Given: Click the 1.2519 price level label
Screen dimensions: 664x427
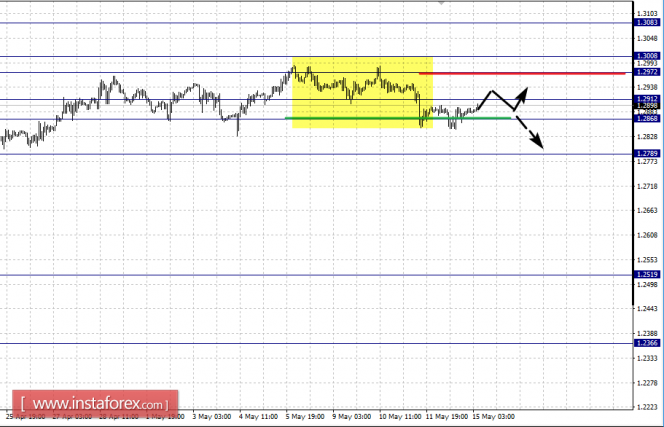Looking at the screenshot, I should click(x=647, y=274).
